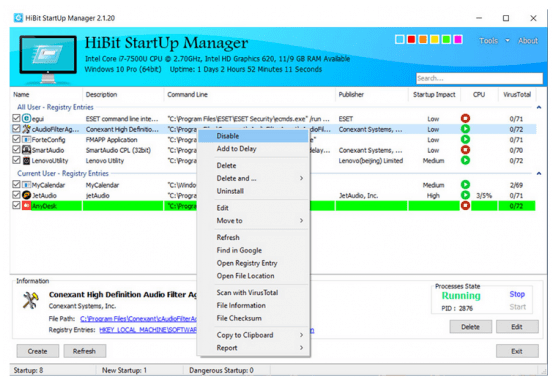Open the About link in header
The width and height of the screenshot is (552, 383).
(x=528, y=41)
